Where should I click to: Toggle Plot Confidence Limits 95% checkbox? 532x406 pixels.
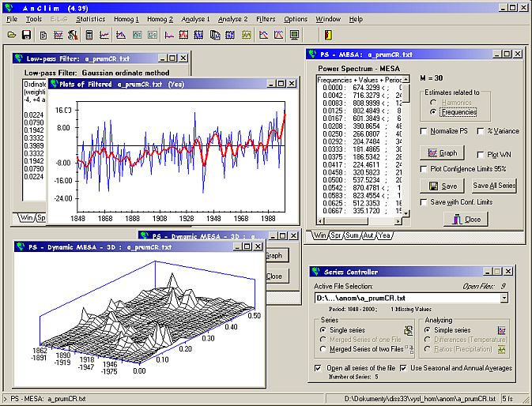424,169
